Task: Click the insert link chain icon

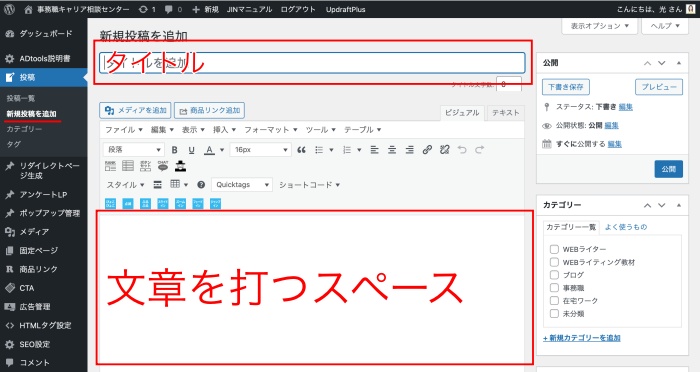Action: (x=427, y=150)
